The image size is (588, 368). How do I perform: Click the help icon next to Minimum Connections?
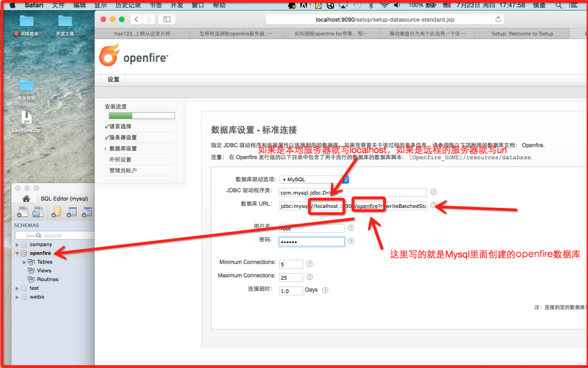point(310,264)
